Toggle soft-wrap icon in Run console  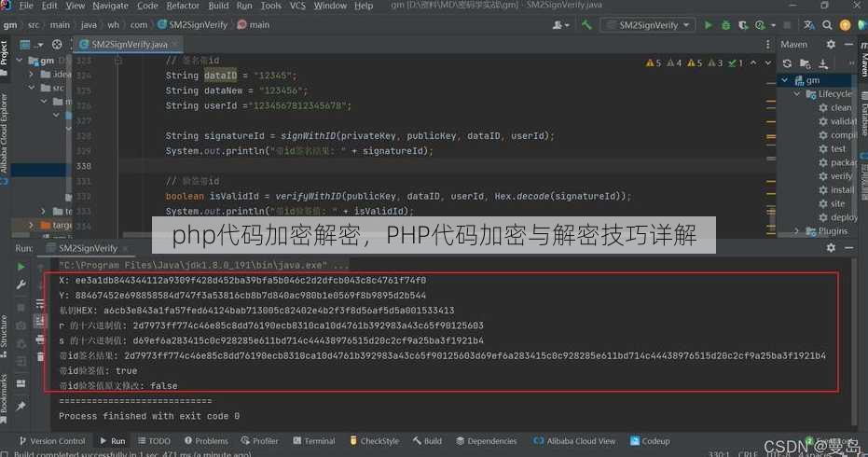pos(40,303)
